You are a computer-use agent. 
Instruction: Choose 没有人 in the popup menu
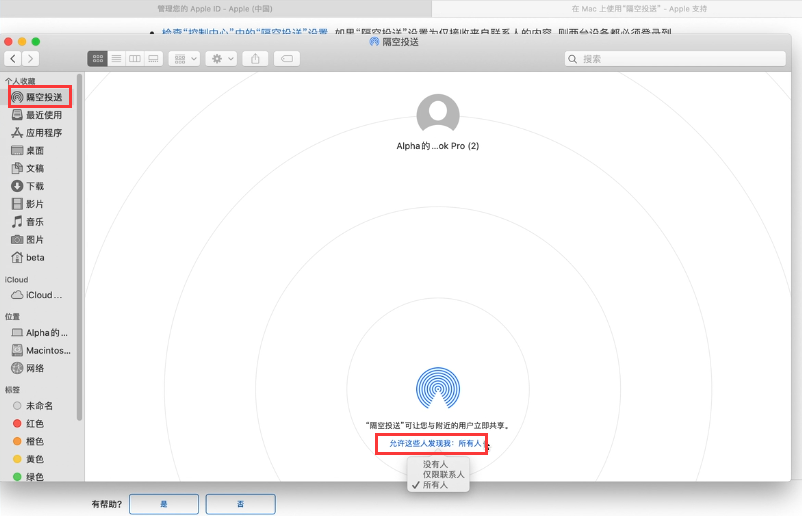point(435,464)
